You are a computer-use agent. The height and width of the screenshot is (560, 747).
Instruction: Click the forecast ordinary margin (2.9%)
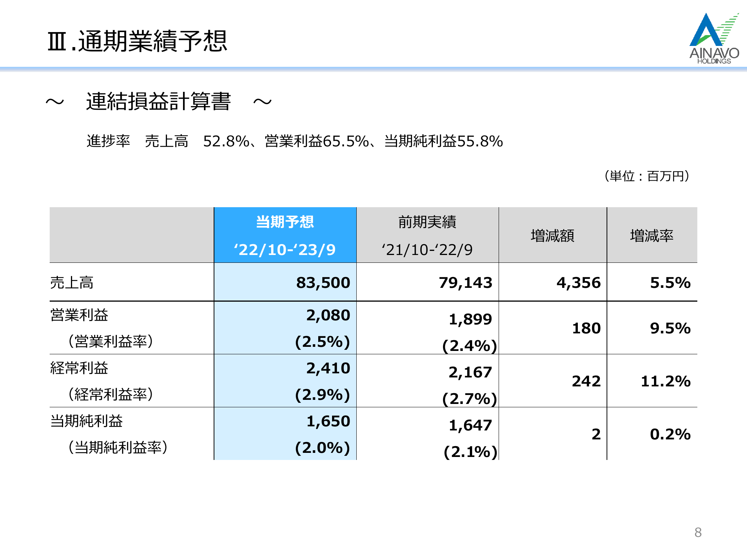coord(323,395)
